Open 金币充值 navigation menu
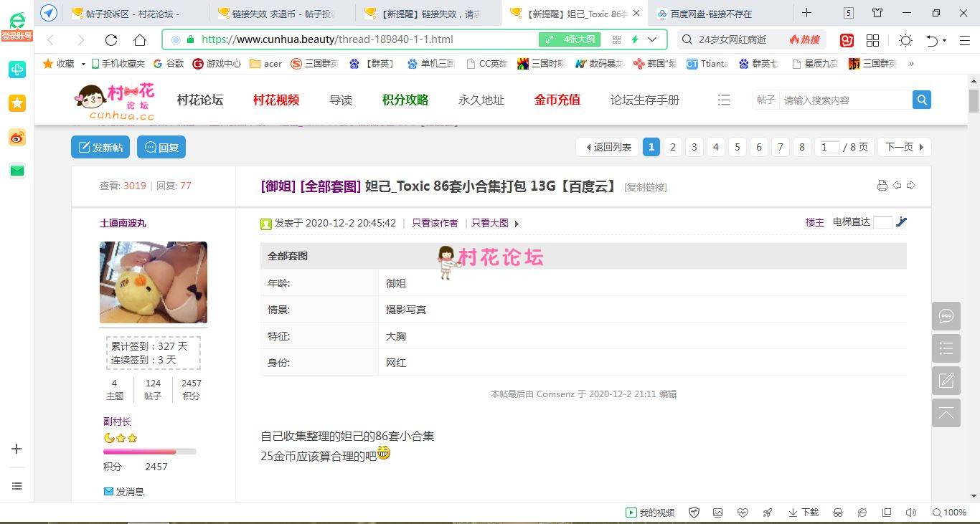The width and height of the screenshot is (980, 524). point(557,100)
